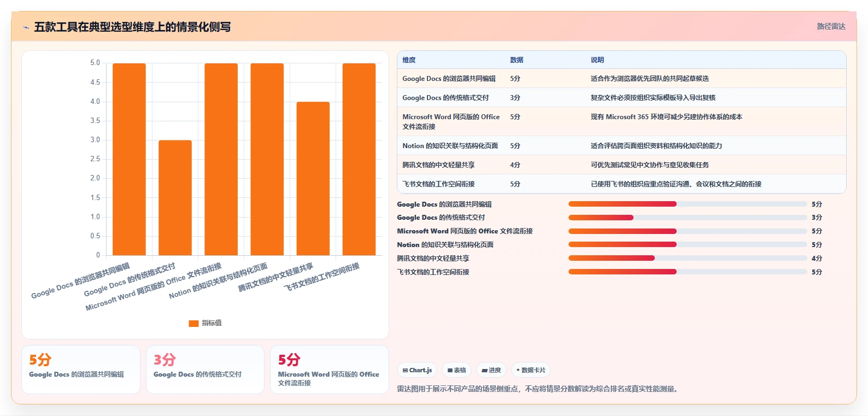This screenshot has height=416, width=868.
Task: Click the chart bar for 腾讯文档的中文轻量共享
Action: (x=313, y=179)
